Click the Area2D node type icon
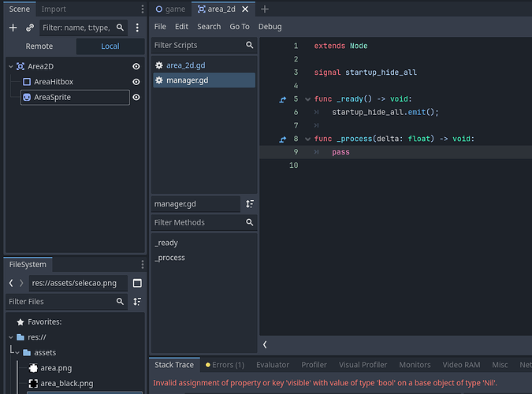 point(20,66)
